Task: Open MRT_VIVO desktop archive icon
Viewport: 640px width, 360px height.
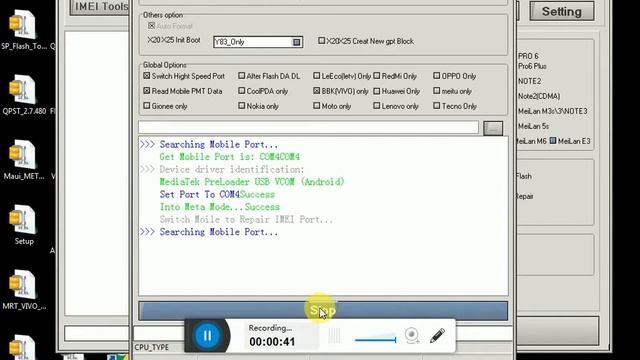Action: (24, 290)
